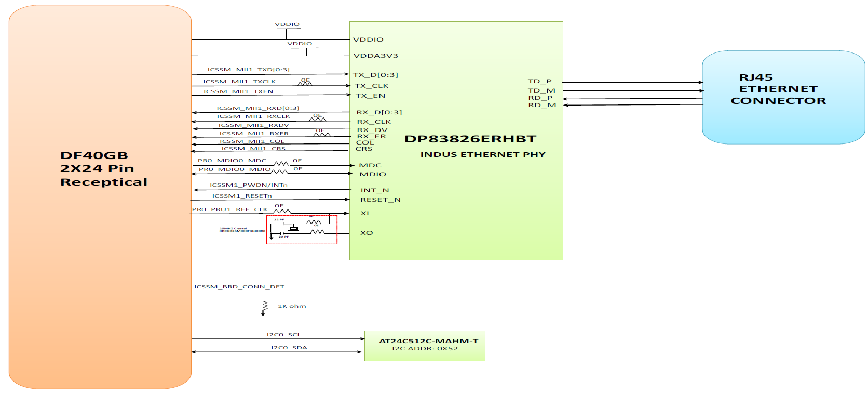The image size is (868, 394).
Task: Click the RX_D[0:3] pin label
Action: click(x=379, y=112)
